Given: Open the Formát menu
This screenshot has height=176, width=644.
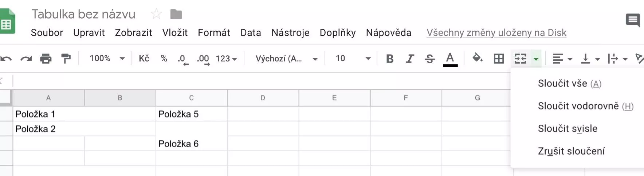Looking at the screenshot, I should tap(214, 33).
